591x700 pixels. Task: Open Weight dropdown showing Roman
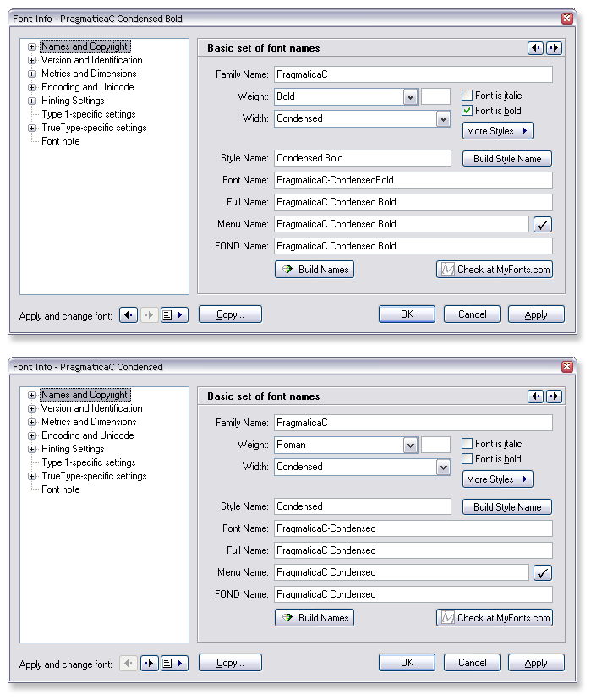[410, 445]
